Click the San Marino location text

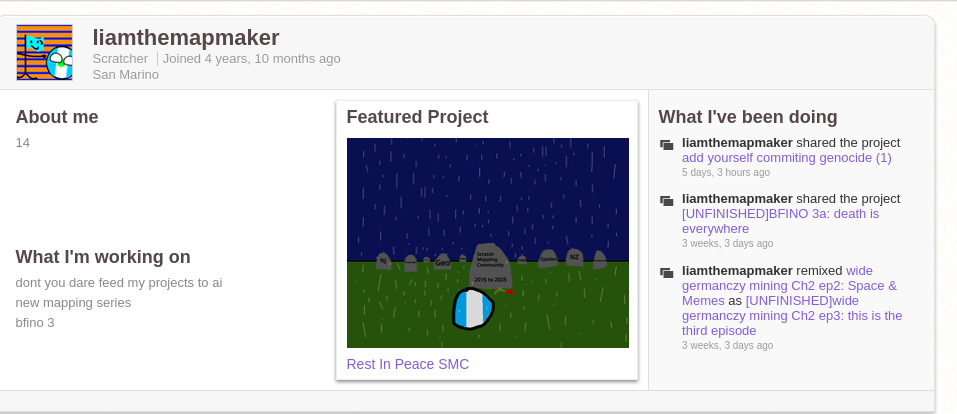pos(125,74)
